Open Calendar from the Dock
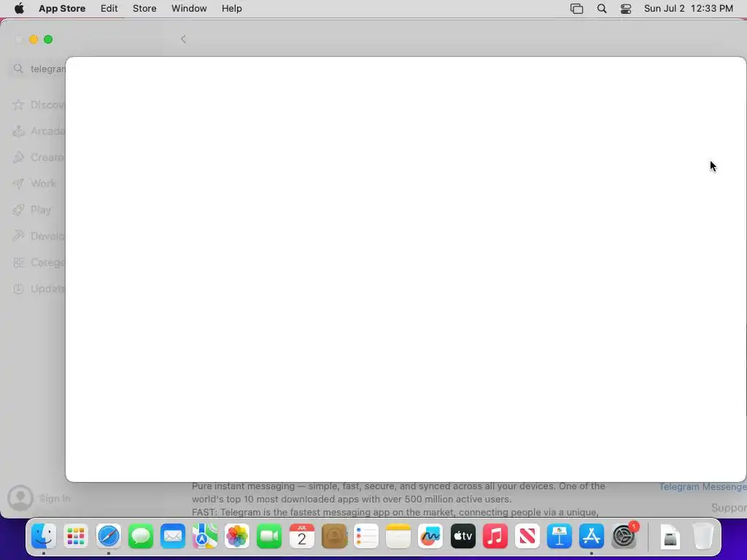This screenshot has height=560, width=747. (x=301, y=536)
